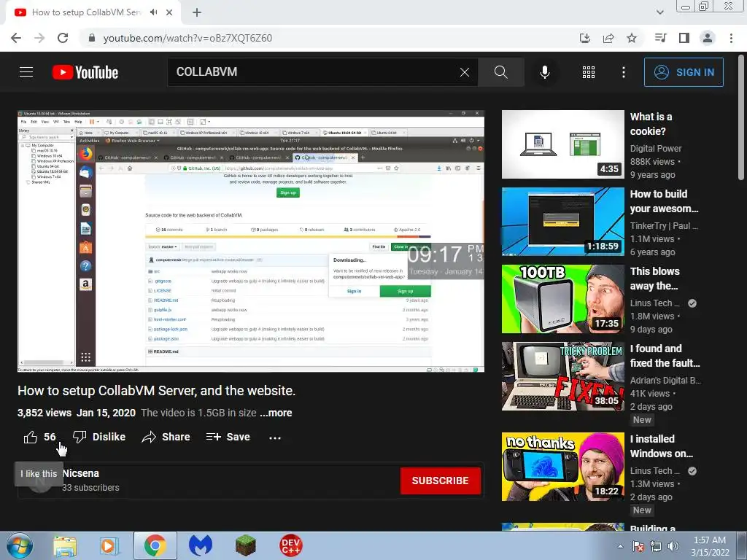
Task: Open the YouTube hamburger guide menu
Action: click(26, 72)
